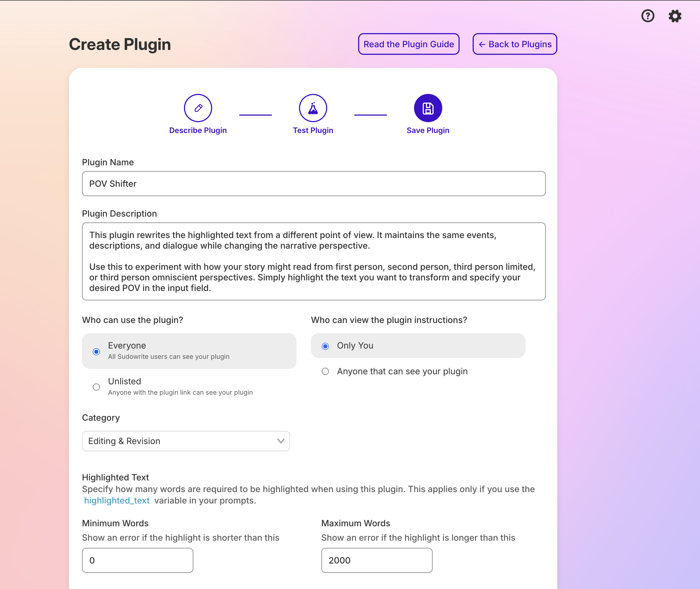
Task: Click the Maximum Words field showing 2000
Action: 377,560
